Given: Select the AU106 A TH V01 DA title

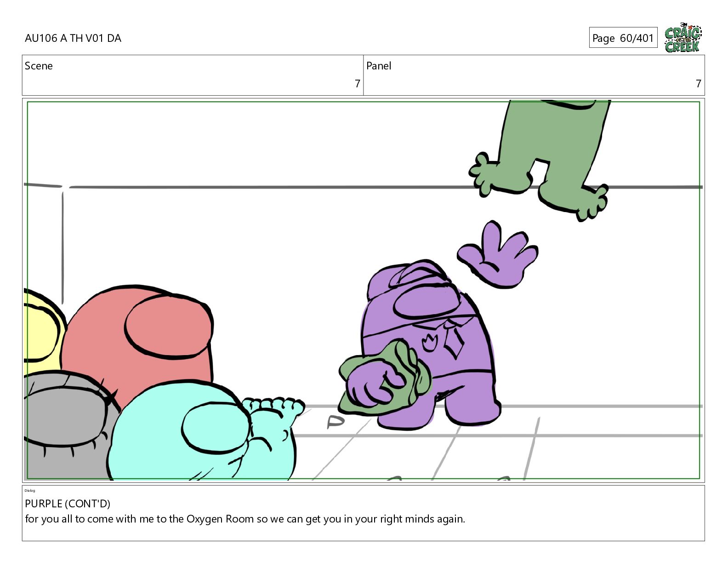Looking at the screenshot, I should [x=73, y=38].
